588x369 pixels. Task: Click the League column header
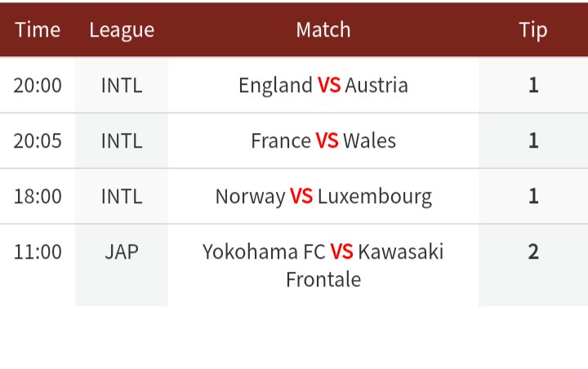(122, 30)
